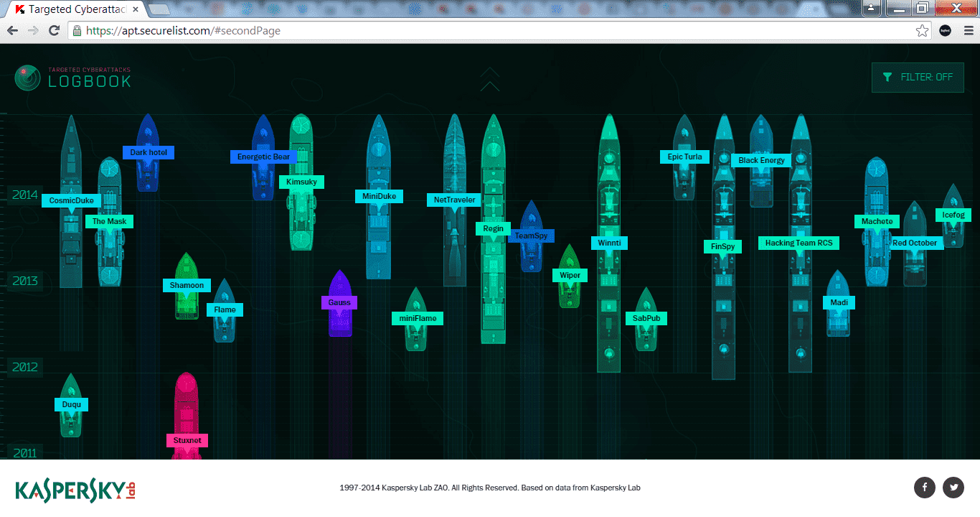Screen dimensions: 980x517
Task: Click the Chrome user profile button
Action: tap(872, 8)
